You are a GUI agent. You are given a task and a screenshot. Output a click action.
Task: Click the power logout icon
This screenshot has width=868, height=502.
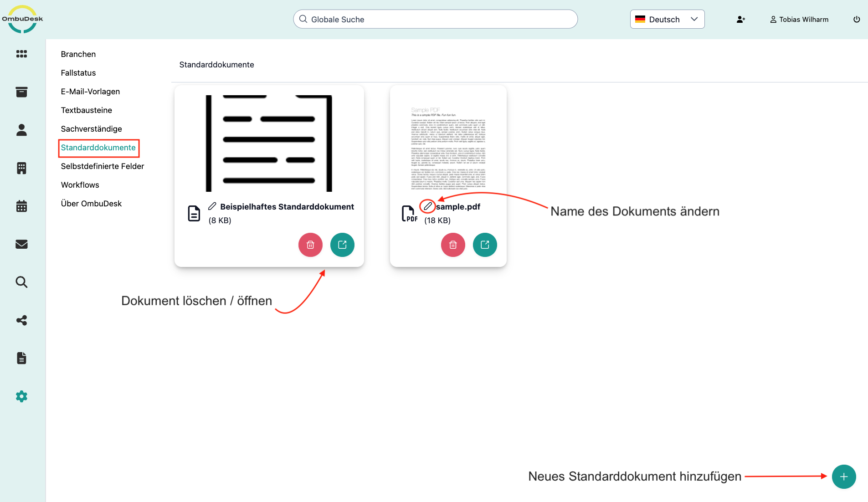[857, 19]
